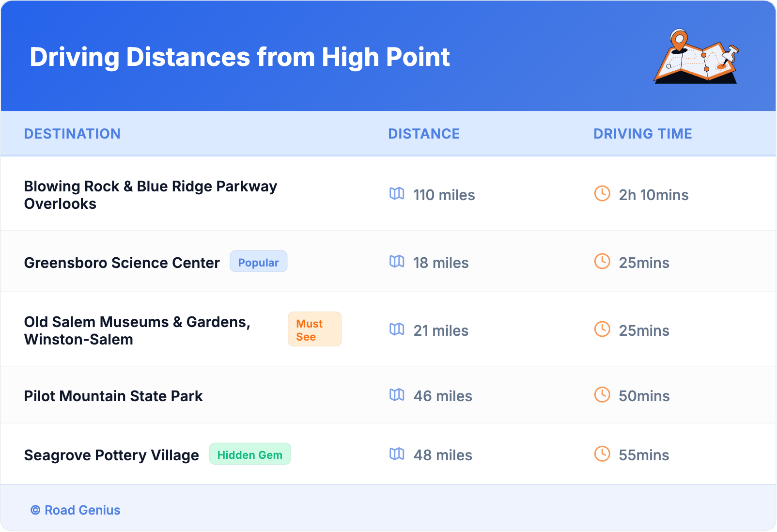The image size is (777, 532).
Task: Open the Road Genius copyright link
Action: (76, 510)
